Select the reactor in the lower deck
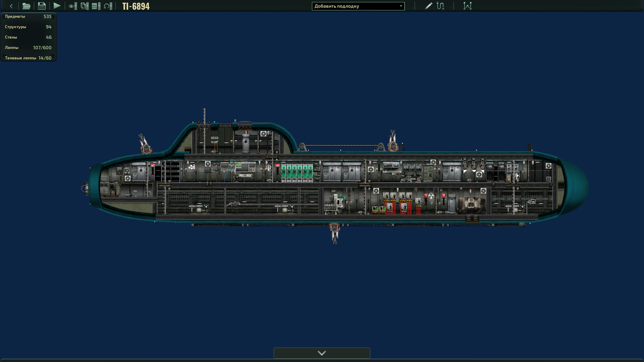 (x=471, y=204)
